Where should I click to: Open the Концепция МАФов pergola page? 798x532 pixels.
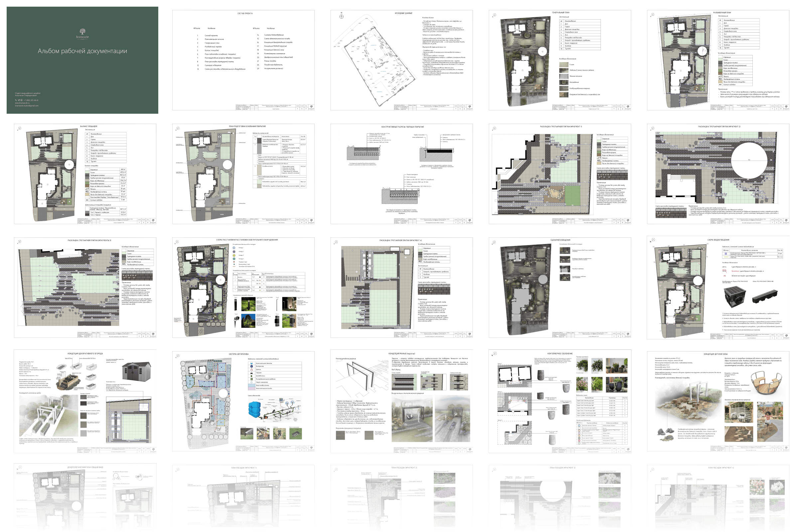coord(401,401)
